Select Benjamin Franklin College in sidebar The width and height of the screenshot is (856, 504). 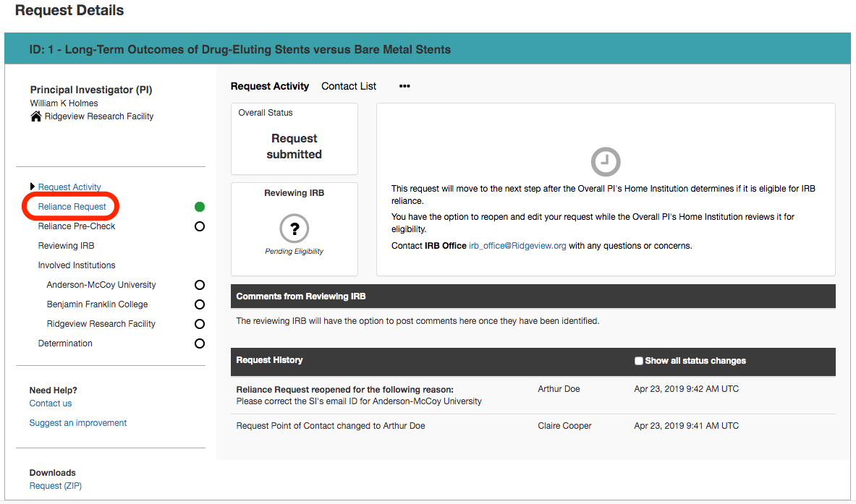coord(97,304)
